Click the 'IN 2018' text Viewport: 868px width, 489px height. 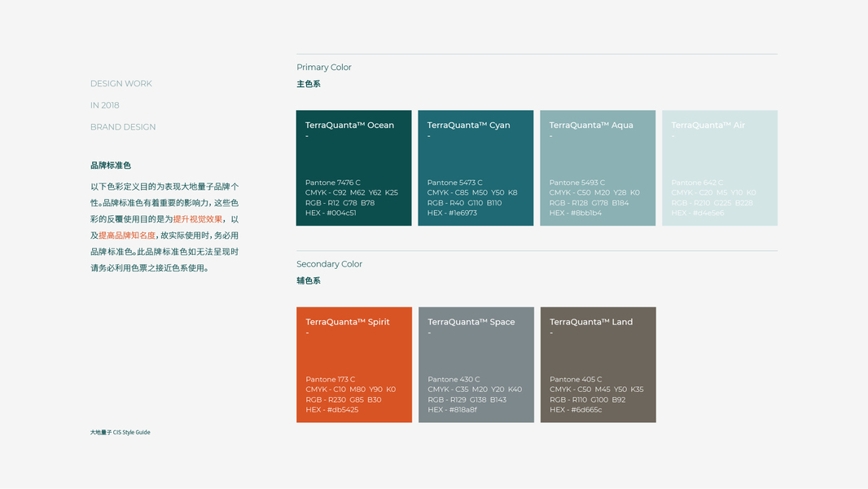[104, 105]
